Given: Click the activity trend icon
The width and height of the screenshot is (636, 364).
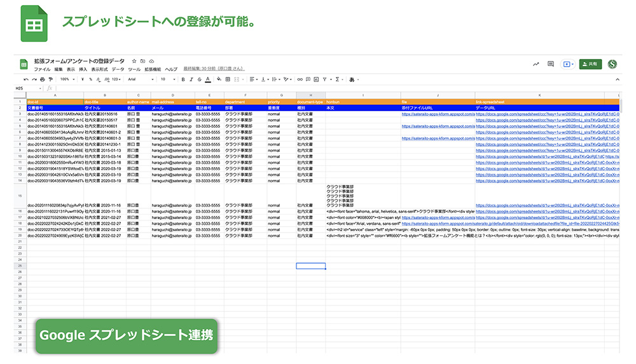Looking at the screenshot, I should coord(536,64).
